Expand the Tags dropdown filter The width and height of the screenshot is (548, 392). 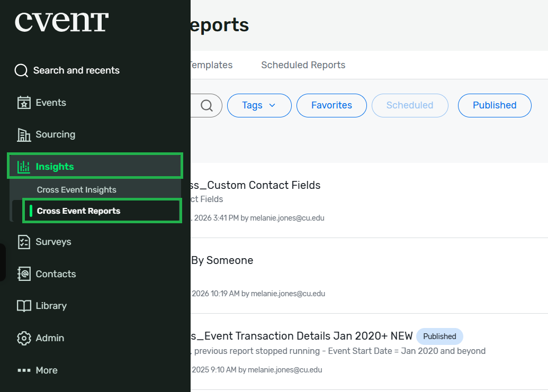tap(259, 105)
